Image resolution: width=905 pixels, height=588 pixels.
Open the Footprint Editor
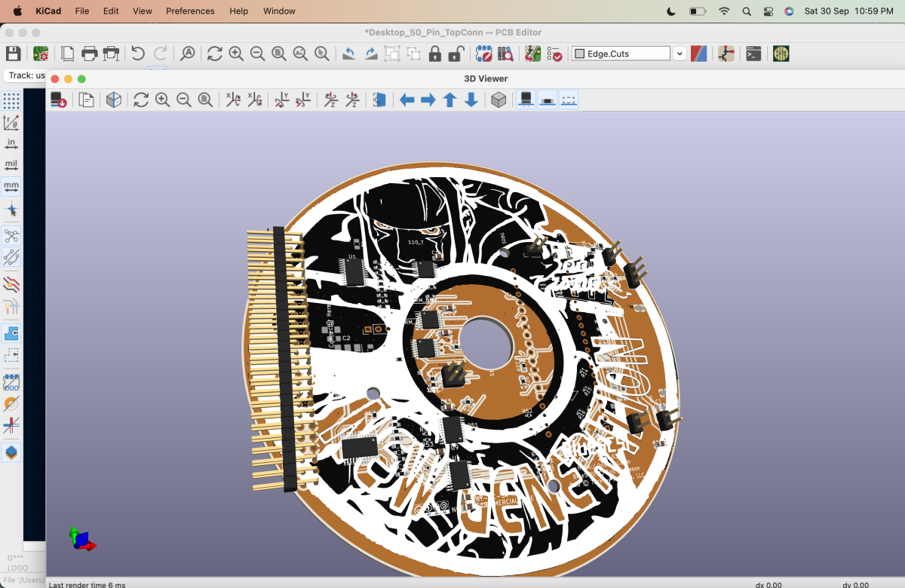484,54
